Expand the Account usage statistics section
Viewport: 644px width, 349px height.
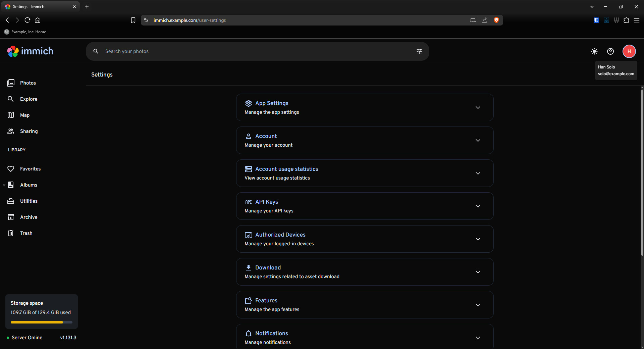(365, 173)
